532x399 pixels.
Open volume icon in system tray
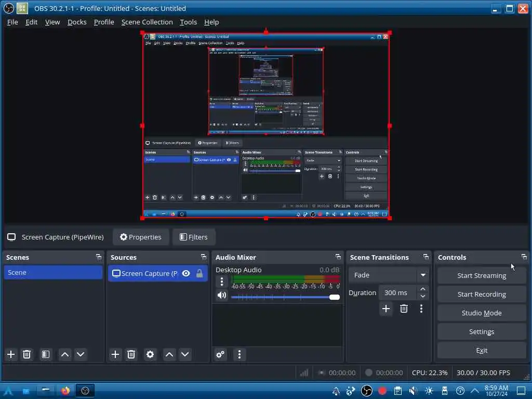413,391
